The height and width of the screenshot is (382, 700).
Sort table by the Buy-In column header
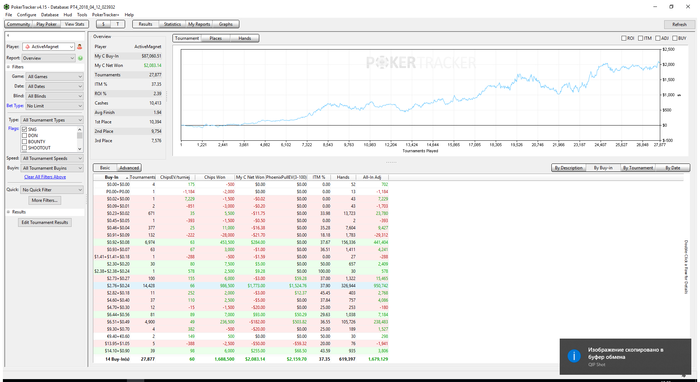pos(111,177)
